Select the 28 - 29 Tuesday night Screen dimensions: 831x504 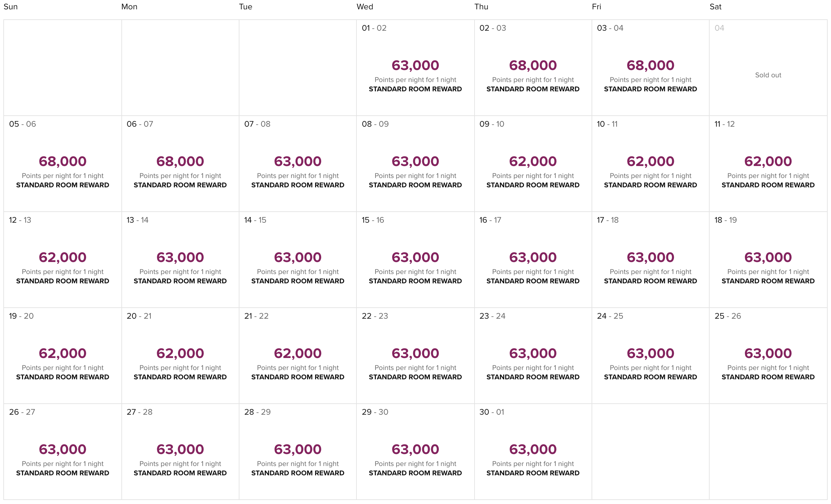point(297,451)
